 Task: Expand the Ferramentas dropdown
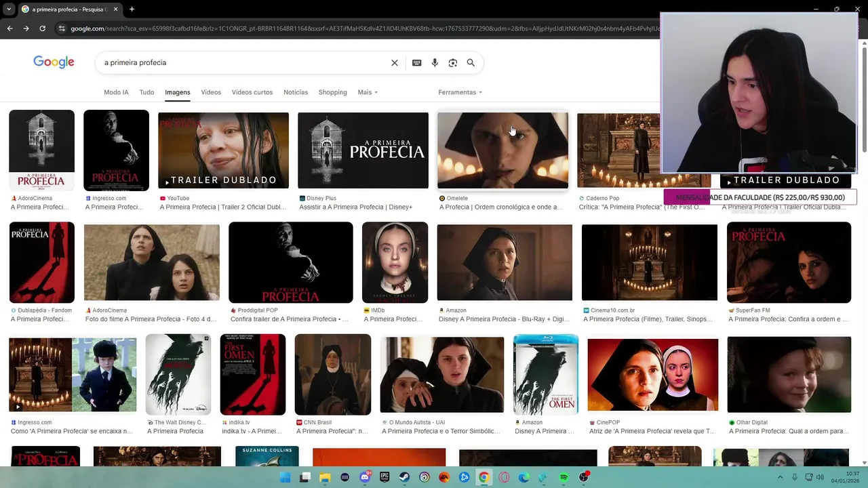[x=460, y=92]
